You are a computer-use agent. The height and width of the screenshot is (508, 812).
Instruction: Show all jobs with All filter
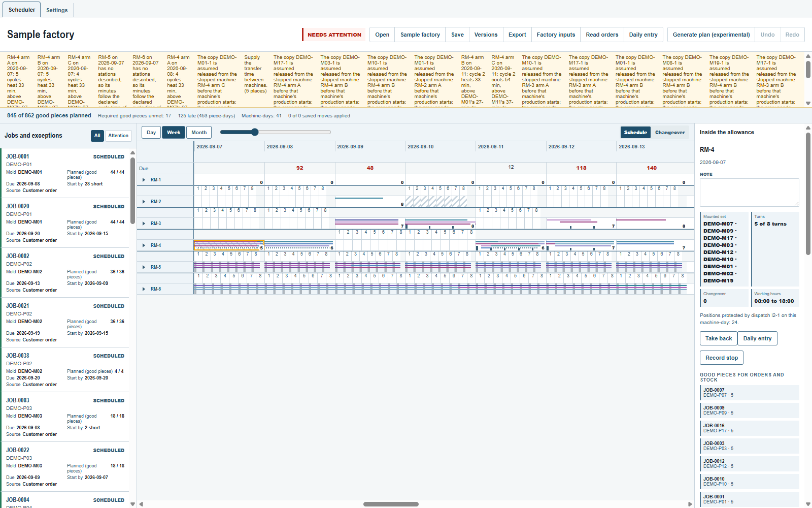click(x=97, y=136)
